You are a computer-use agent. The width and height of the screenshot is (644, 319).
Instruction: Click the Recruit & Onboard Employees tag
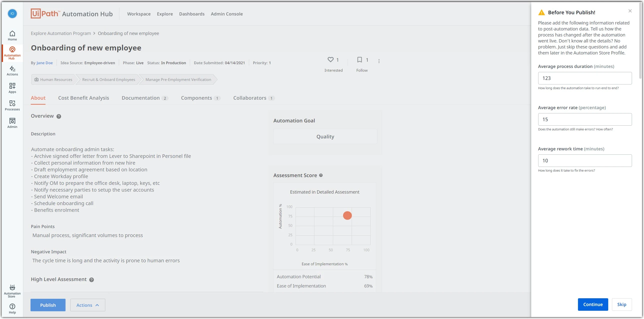[109, 80]
